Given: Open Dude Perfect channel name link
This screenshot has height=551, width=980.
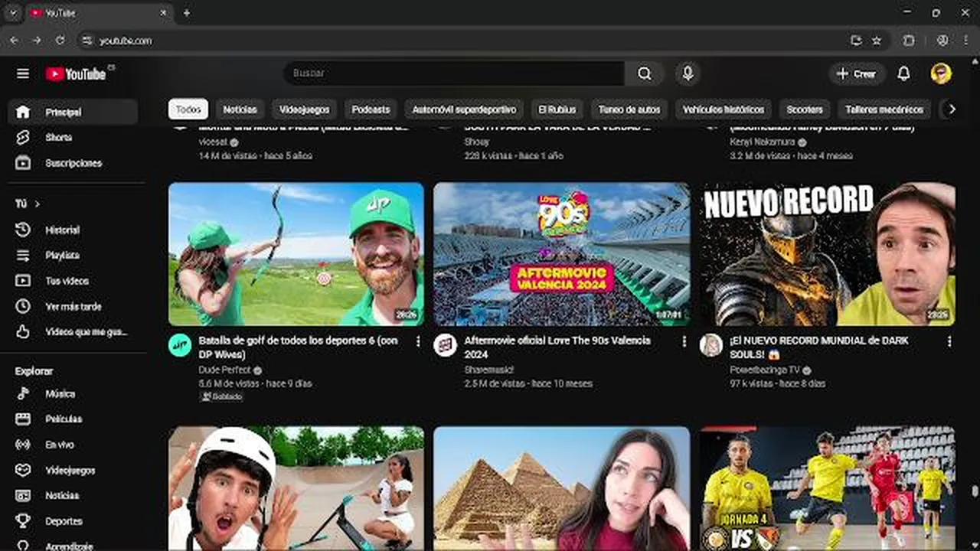Looking at the screenshot, I should pos(224,370).
